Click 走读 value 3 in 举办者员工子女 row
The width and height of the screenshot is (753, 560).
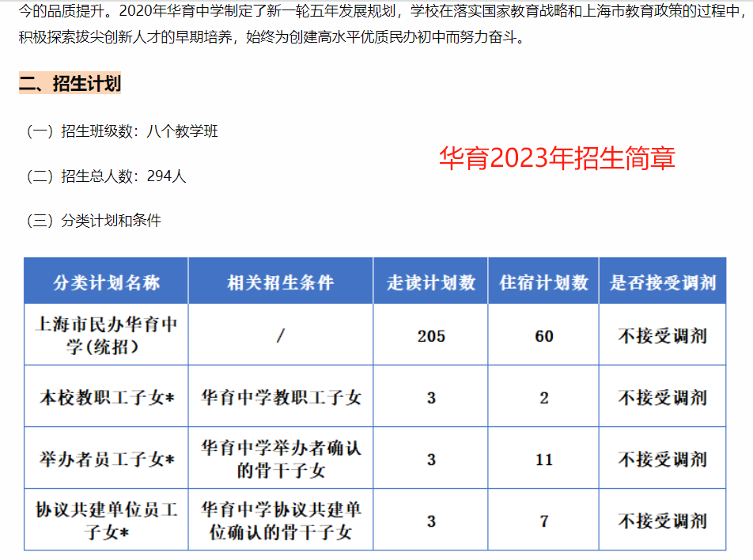(431, 460)
